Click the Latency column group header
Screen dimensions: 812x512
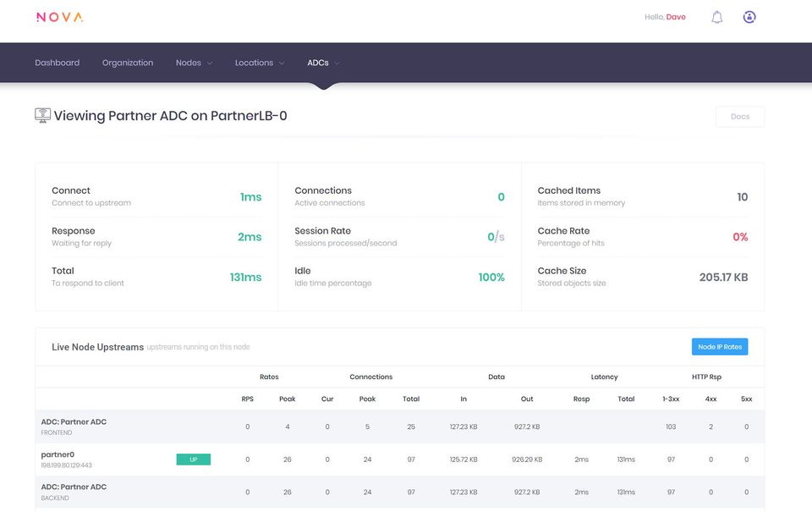604,377
